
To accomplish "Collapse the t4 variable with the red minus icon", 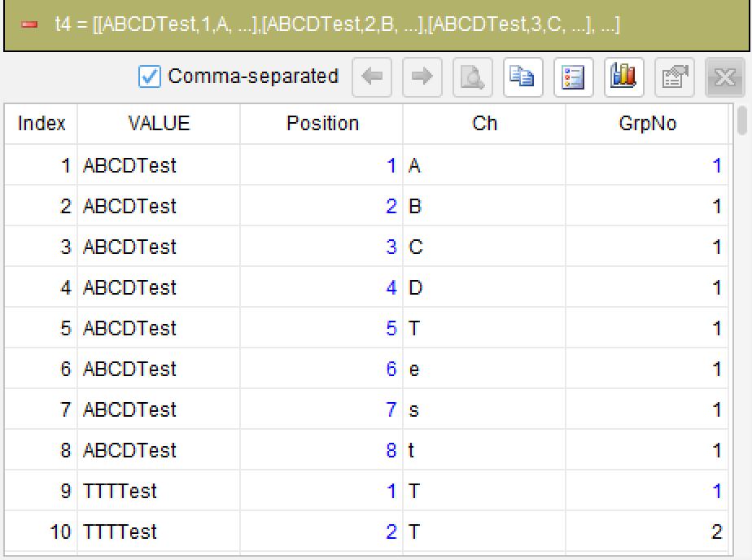I will (29, 24).
